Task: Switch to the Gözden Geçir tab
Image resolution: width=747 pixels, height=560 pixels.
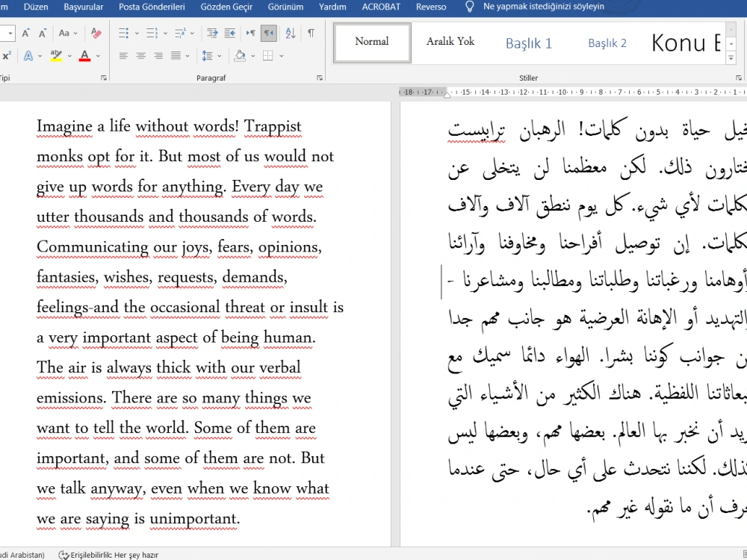Action: [226, 7]
